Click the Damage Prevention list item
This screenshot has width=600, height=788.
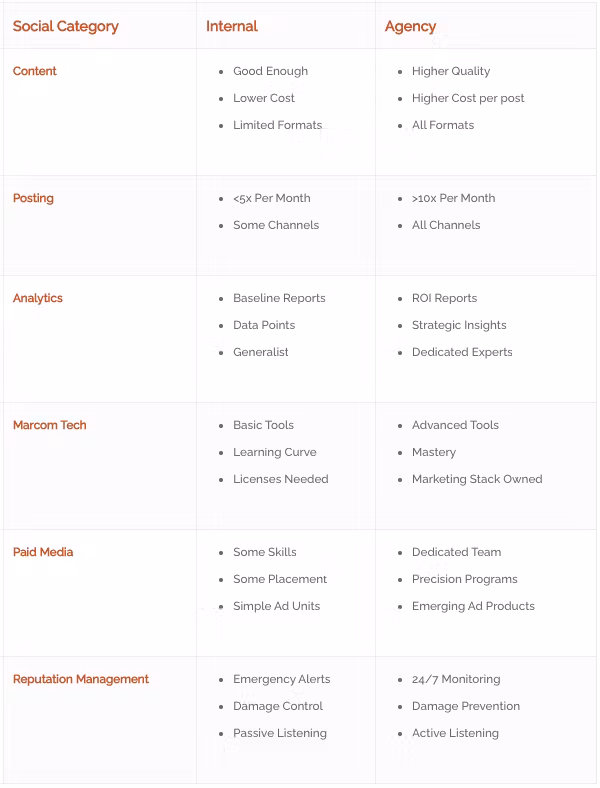(x=466, y=706)
